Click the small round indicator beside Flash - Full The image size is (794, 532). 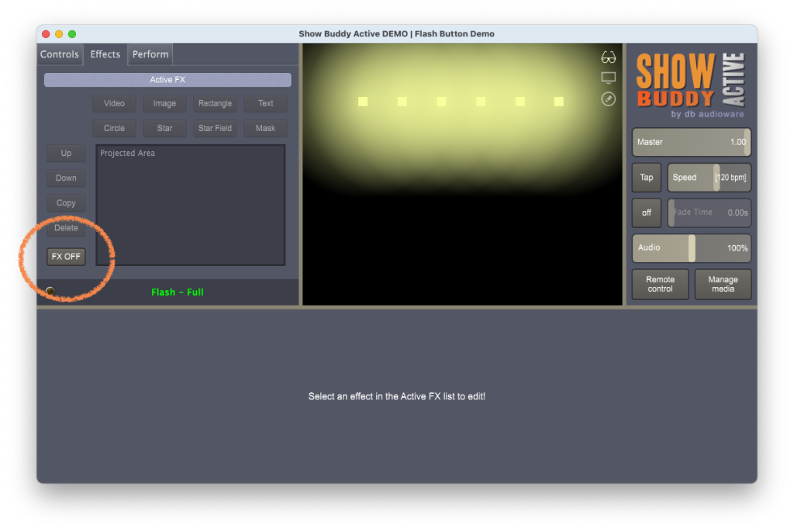pos(50,292)
